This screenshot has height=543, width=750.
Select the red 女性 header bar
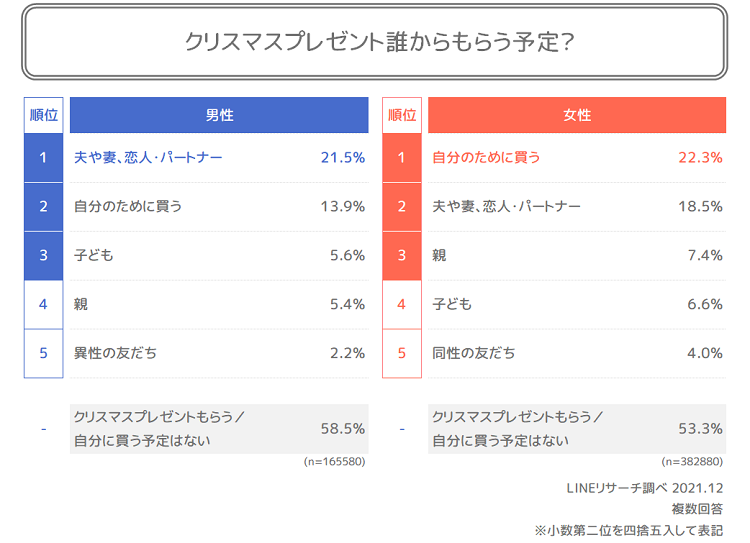point(577,115)
